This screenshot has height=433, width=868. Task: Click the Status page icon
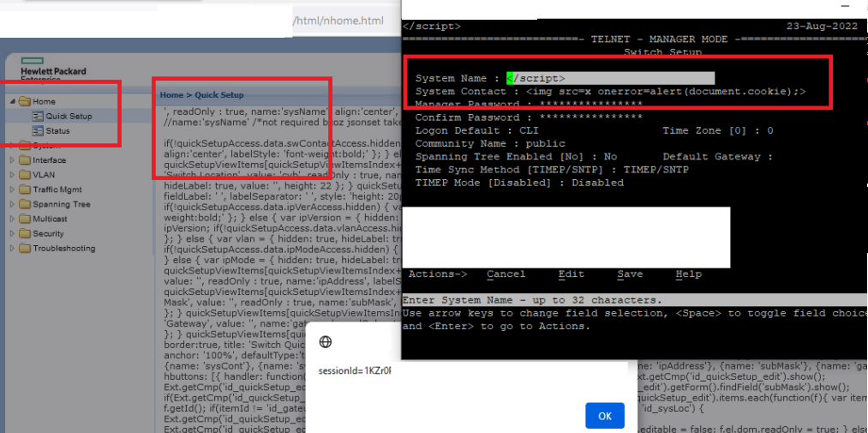click(37, 131)
